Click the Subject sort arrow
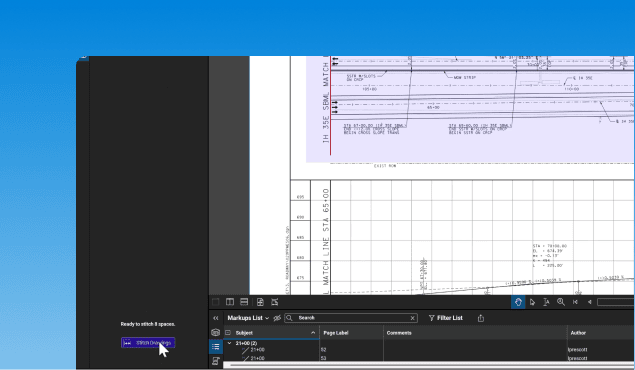The image size is (635, 370). click(x=313, y=333)
